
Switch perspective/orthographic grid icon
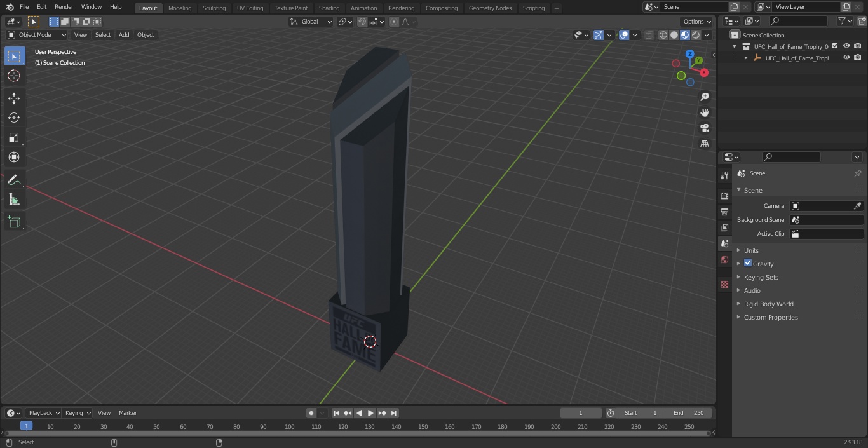coord(704,144)
